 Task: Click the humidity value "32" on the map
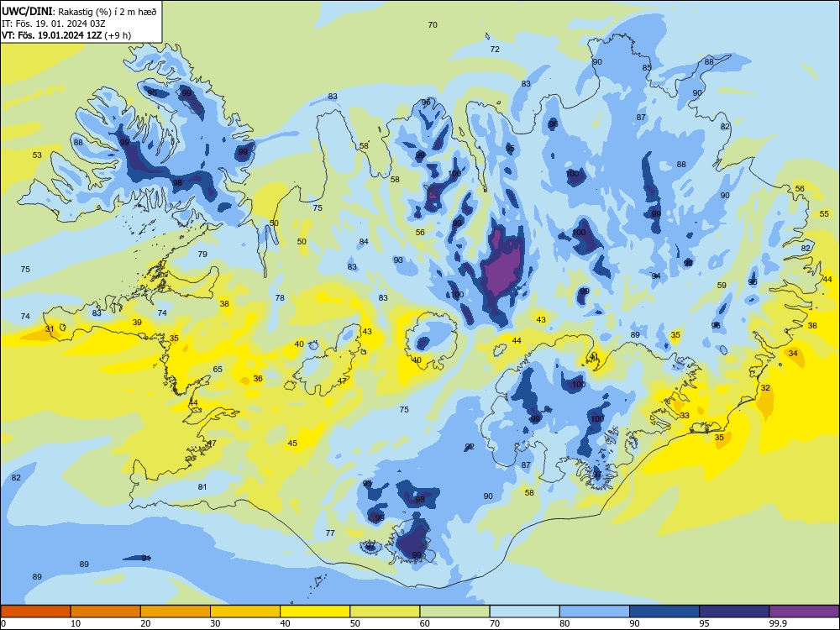(765, 388)
